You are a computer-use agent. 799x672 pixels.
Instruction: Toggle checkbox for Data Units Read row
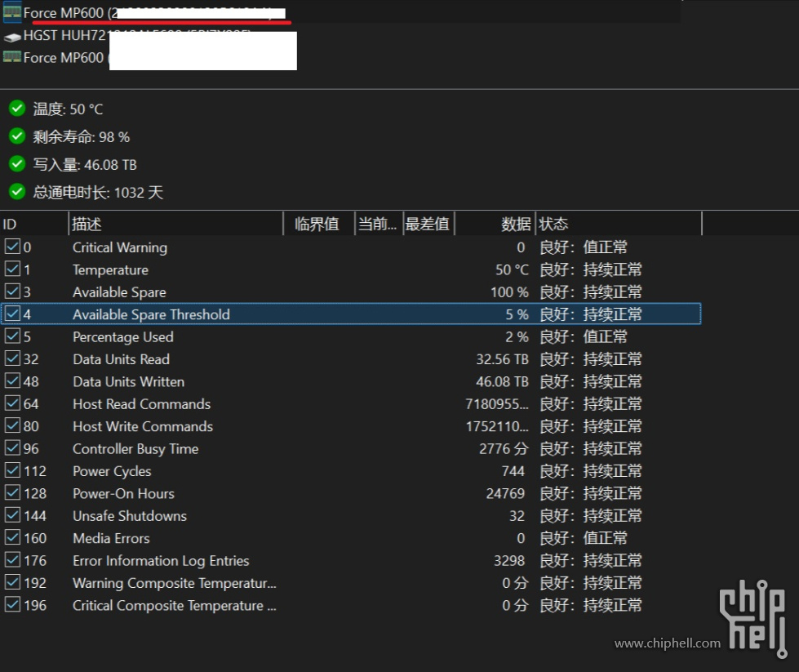click(x=12, y=359)
